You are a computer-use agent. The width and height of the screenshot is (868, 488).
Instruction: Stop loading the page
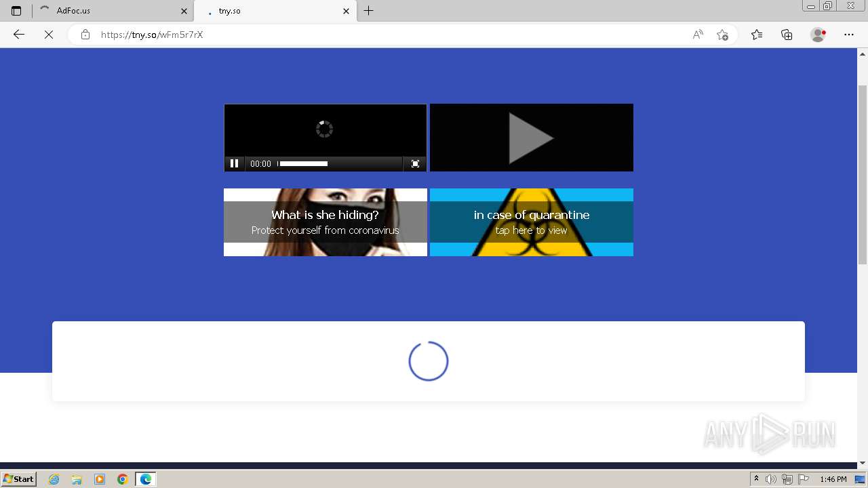[49, 35]
